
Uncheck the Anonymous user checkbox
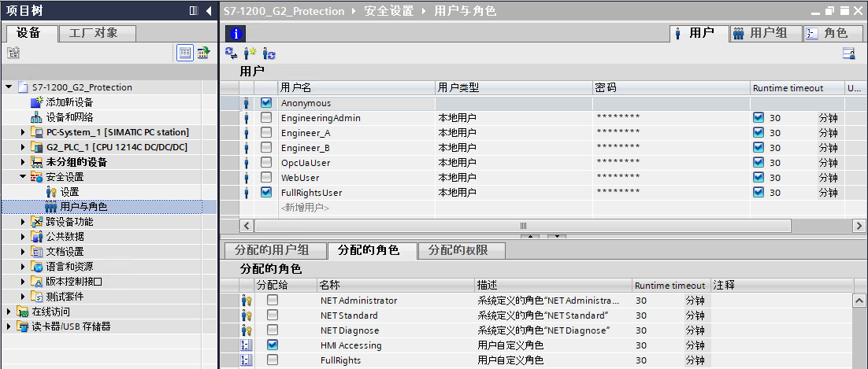click(266, 102)
